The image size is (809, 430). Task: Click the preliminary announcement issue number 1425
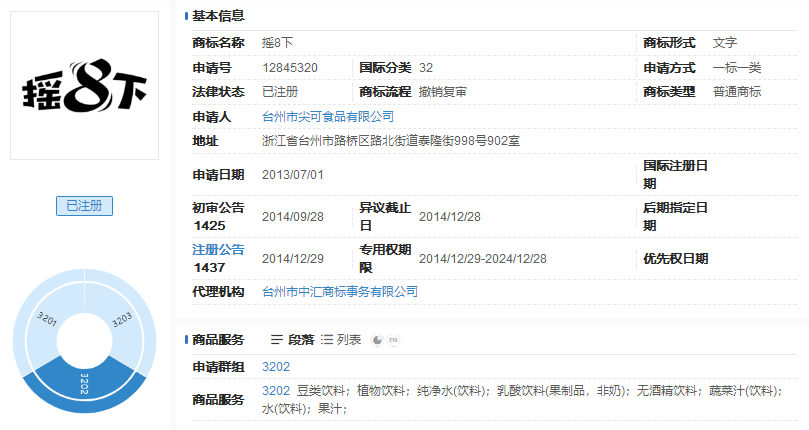(209, 226)
